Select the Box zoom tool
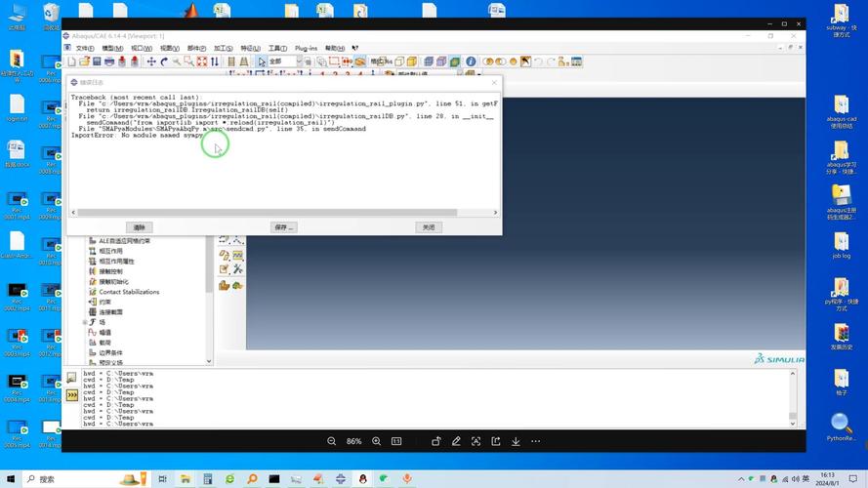 (x=188, y=61)
